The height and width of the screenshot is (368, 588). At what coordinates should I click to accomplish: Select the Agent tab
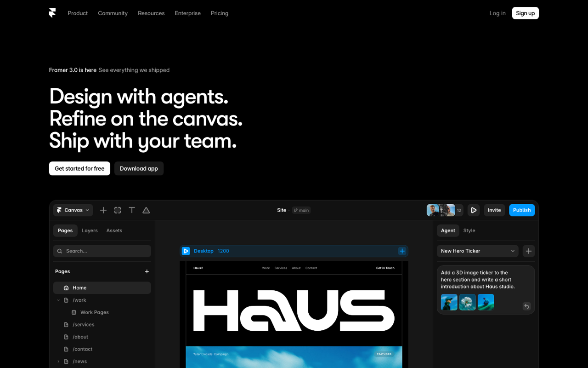click(x=448, y=230)
